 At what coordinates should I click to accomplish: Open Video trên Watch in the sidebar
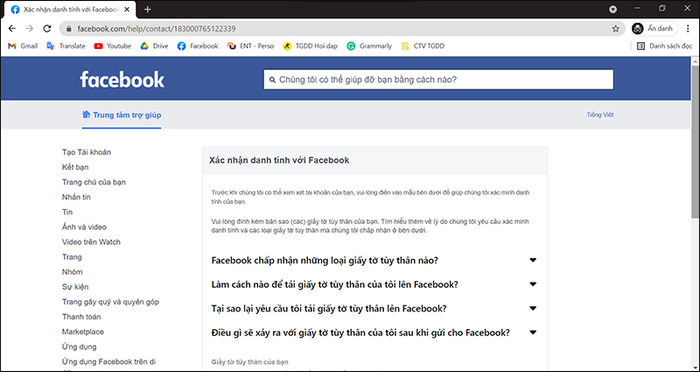pos(91,242)
